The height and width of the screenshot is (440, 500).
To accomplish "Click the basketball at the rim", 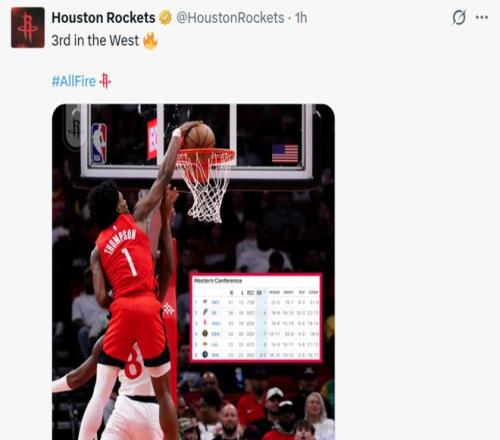I will [x=200, y=136].
